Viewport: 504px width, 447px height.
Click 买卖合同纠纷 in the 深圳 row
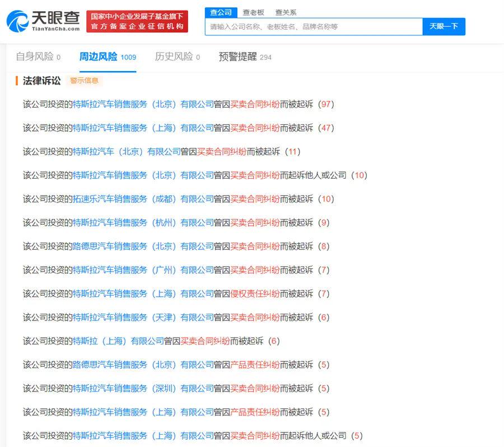click(255, 389)
